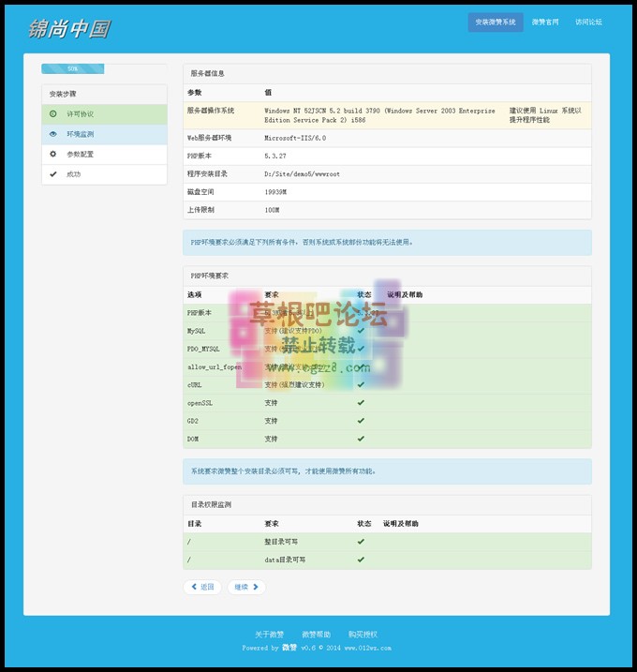Click the 建议使用 Linux 系统 note
The image size is (637, 672).
click(x=545, y=115)
